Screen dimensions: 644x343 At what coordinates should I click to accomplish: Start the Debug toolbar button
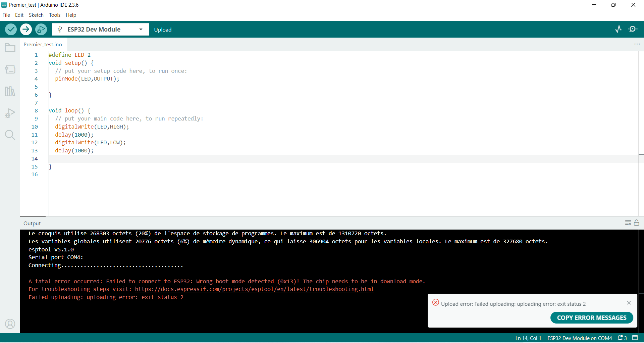pos(41,30)
